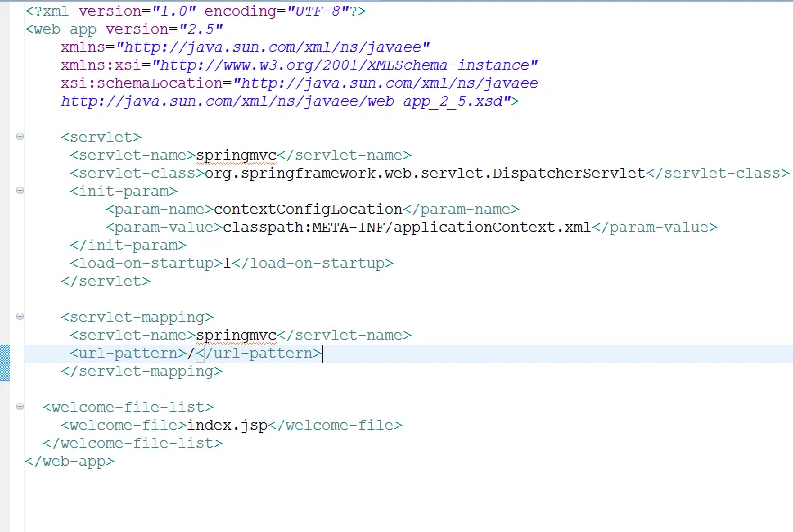The height and width of the screenshot is (532, 793).
Task: Click the opening <servlet-class> tag
Action: click(x=137, y=174)
